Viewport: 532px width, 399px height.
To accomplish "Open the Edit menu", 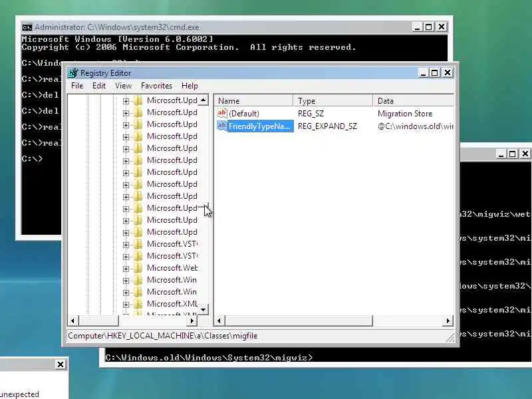I will coord(99,86).
